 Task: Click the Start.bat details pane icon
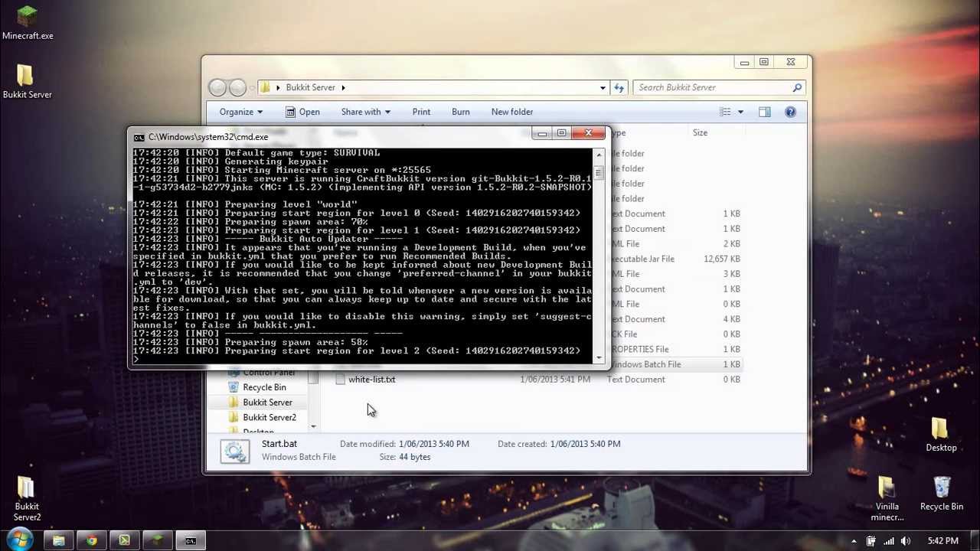(235, 451)
